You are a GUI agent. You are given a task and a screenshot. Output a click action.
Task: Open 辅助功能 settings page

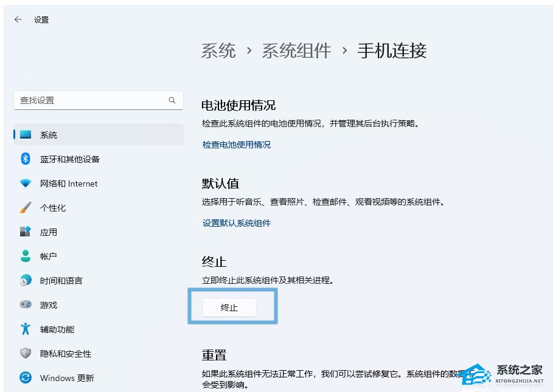(57, 329)
